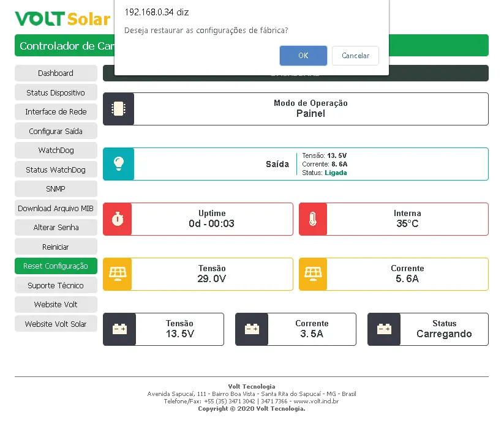
Task: Open Suporte Técnico link
Action: pyautogui.click(x=56, y=285)
